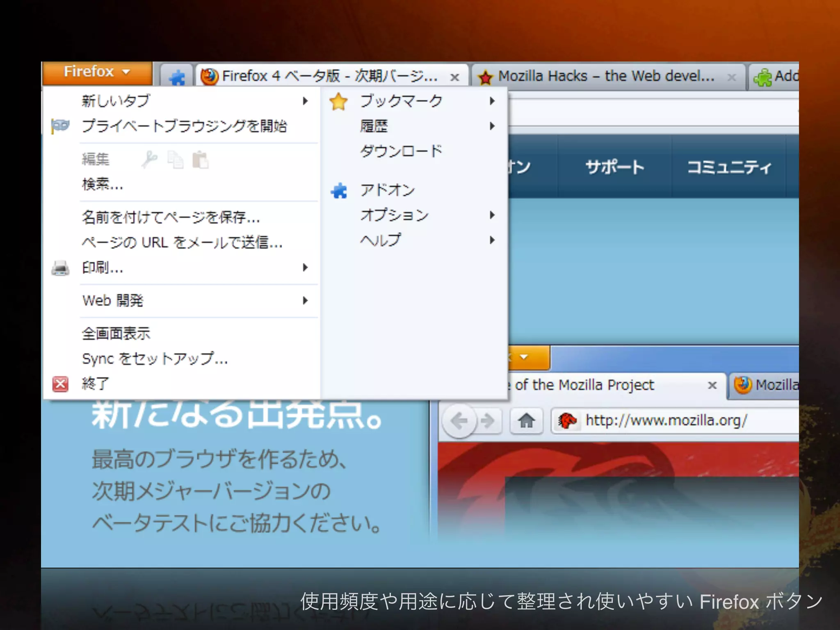Image resolution: width=840 pixels, height=630 pixels.
Task: Open 履歴 menu item
Action: pyautogui.click(x=414, y=126)
